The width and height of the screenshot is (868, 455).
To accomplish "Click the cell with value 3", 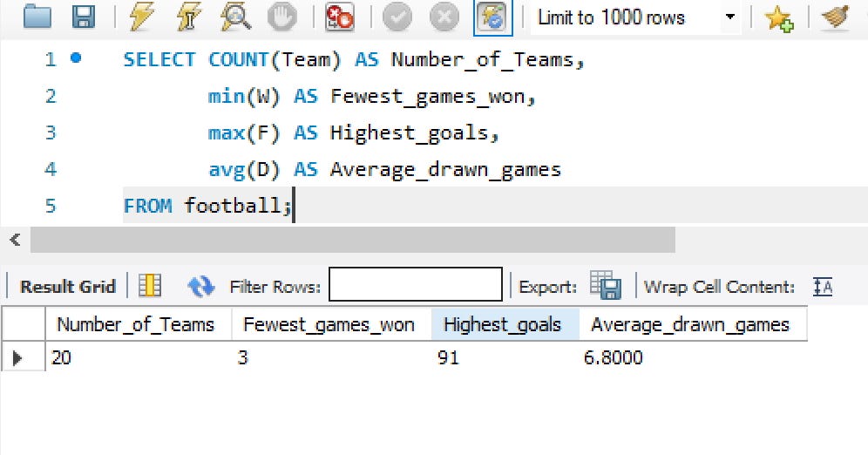I will click(331, 357).
